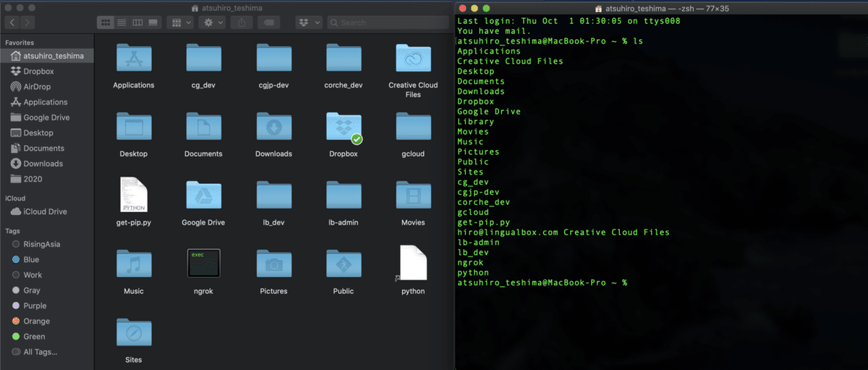Click the Tags section header in the sidebar
Image resolution: width=868 pixels, height=370 pixels.
(x=12, y=231)
